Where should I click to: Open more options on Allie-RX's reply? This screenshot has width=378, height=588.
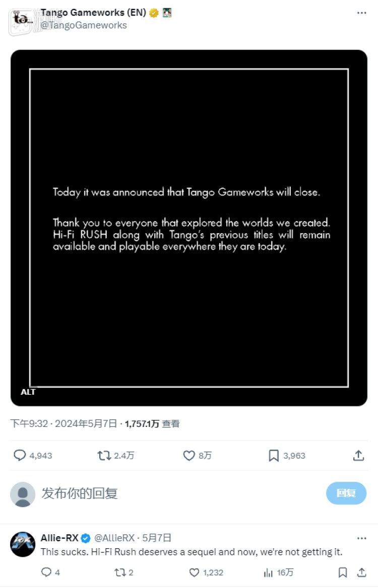click(361, 538)
